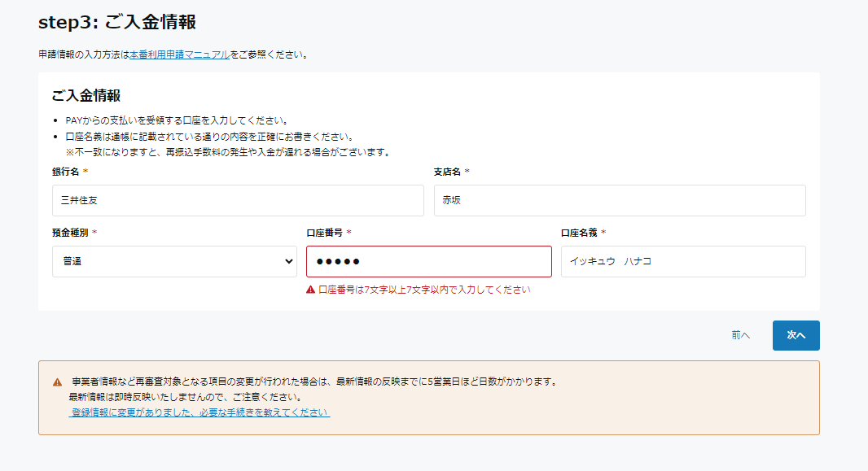This screenshot has width=868, height=471.
Task: Click the 口座番号 field label
Action: click(323, 233)
